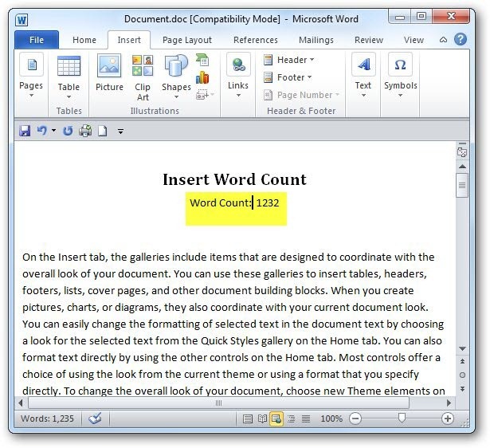Switch to Web Layout view
The height and width of the screenshot is (448, 490).
276,419
